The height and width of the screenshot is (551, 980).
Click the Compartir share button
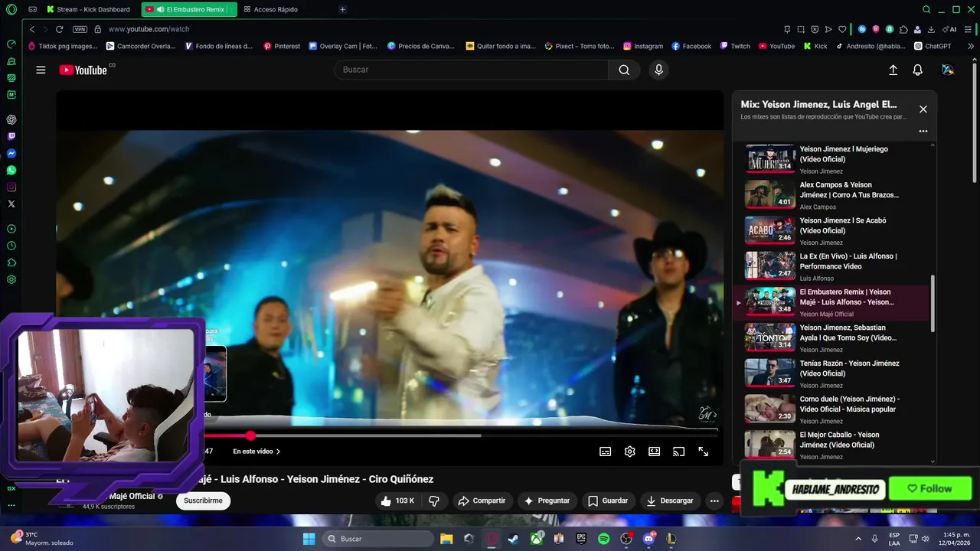(481, 500)
